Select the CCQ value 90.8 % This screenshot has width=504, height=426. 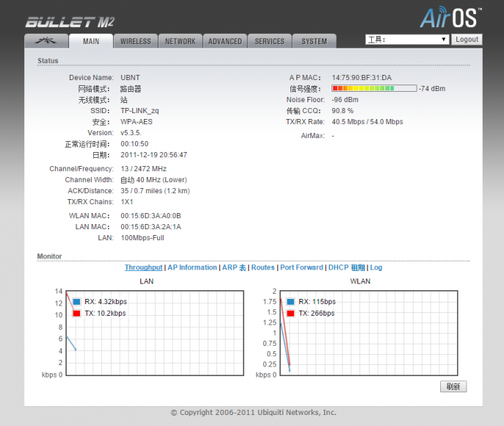(343, 111)
